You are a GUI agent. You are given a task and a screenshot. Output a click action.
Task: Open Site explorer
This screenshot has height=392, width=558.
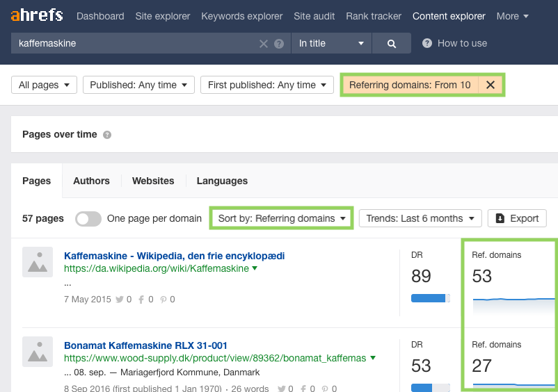163,16
